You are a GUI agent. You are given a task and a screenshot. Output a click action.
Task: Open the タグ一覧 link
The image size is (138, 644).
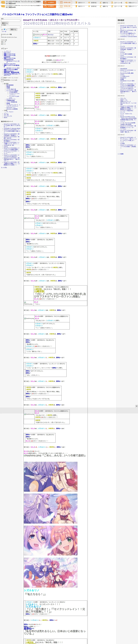[6, 115]
